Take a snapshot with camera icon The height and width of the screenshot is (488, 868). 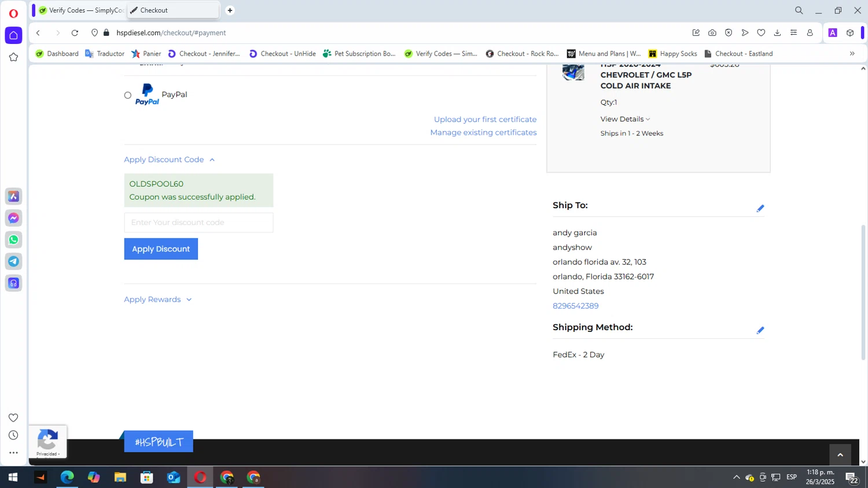[x=712, y=33]
